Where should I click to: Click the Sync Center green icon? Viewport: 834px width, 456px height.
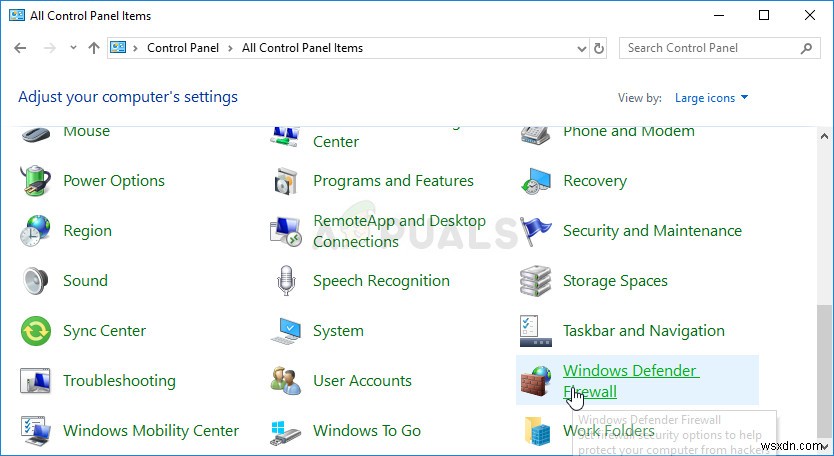(36, 331)
